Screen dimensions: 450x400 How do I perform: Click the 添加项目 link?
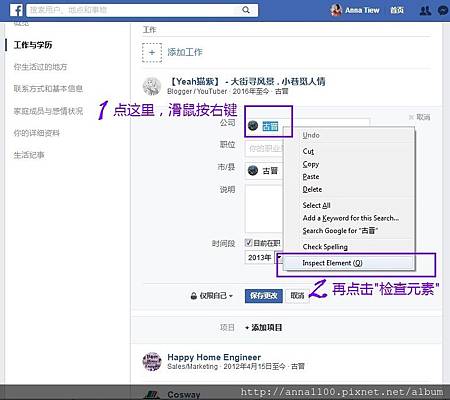click(x=264, y=328)
